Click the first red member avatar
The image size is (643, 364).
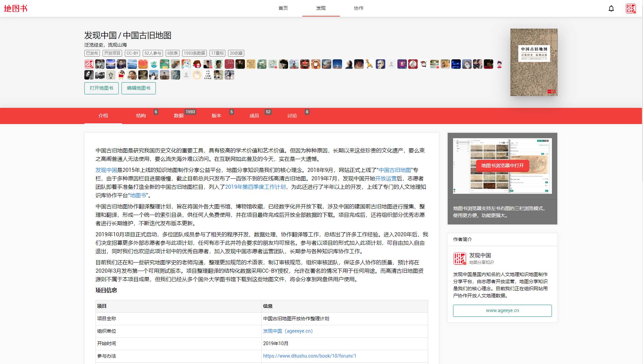89,64
